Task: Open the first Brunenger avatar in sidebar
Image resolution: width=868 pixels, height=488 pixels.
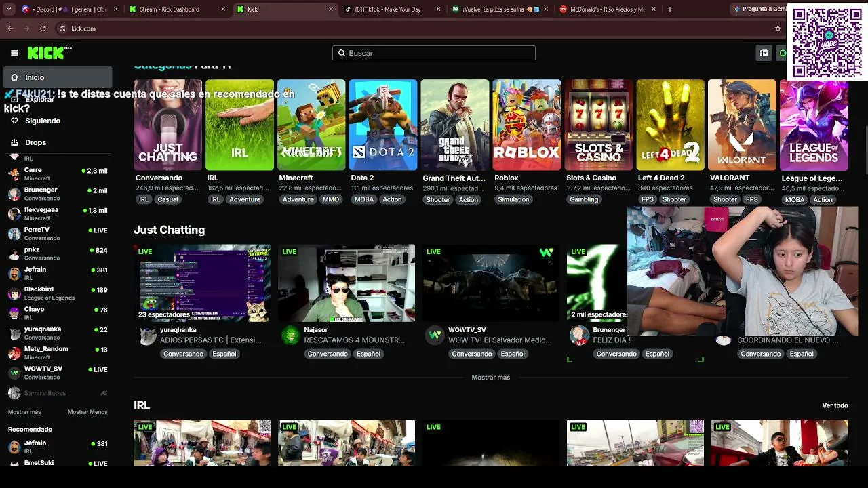Action: [x=14, y=194]
